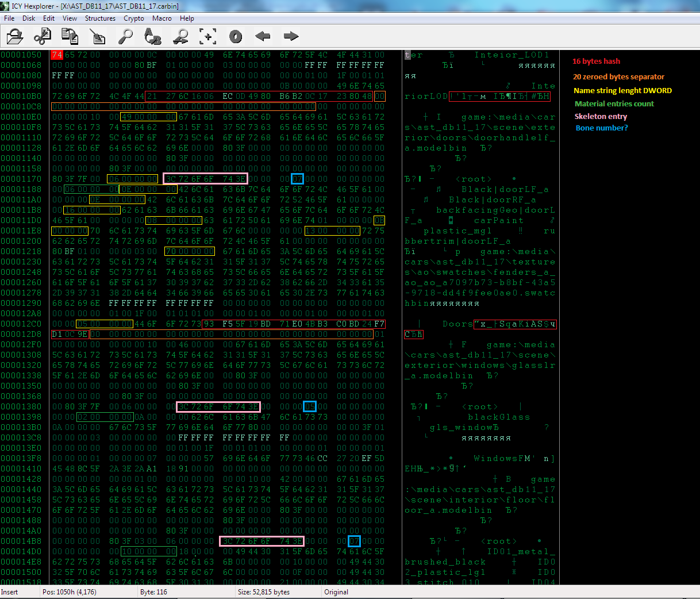Screen dimensions: 700x599
Task: Click the Open file toolbar icon
Action: (14, 37)
